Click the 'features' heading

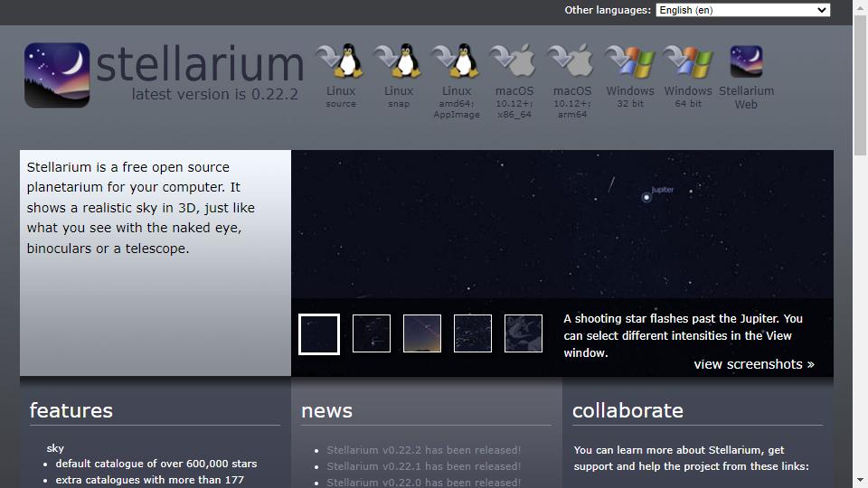(x=71, y=410)
